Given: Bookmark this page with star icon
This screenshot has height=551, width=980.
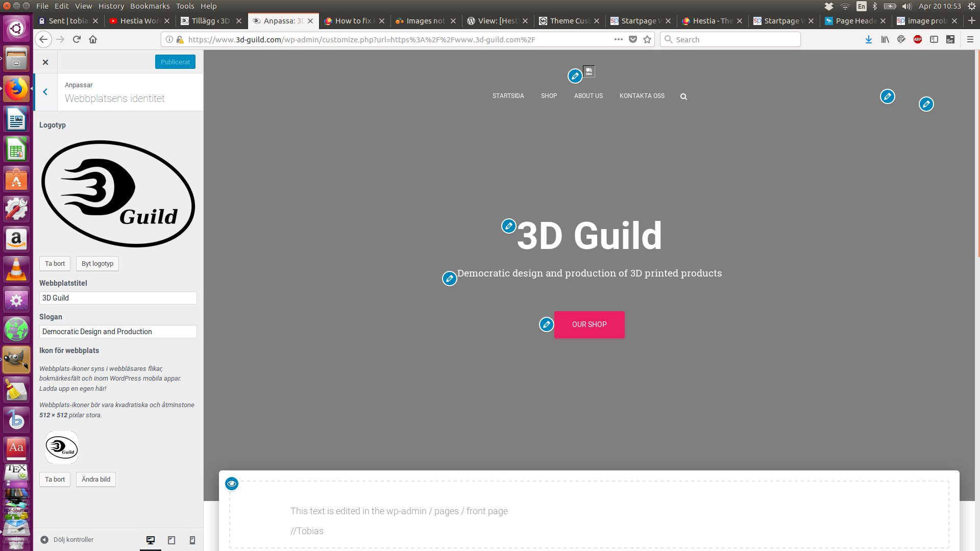Looking at the screenshot, I should pyautogui.click(x=647, y=39).
